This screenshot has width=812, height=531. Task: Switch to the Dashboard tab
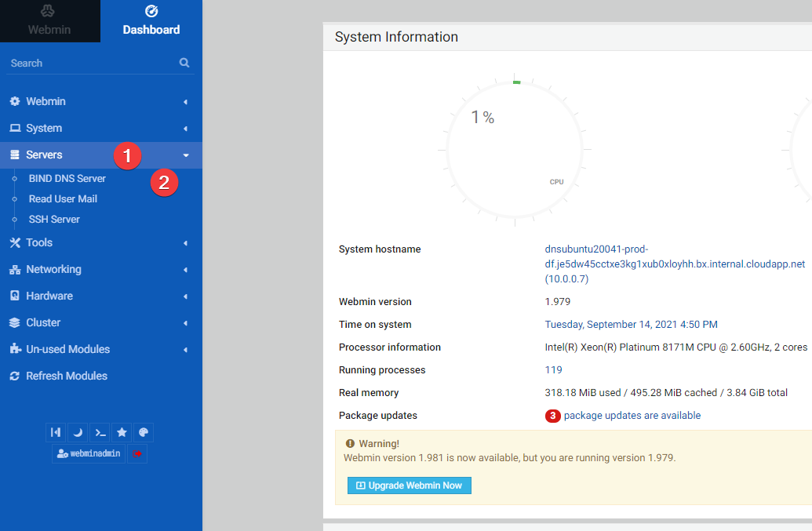151,21
